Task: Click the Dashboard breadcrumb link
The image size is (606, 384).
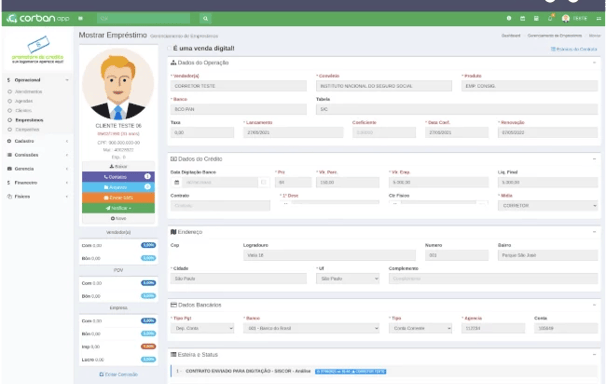Action: pyautogui.click(x=511, y=36)
